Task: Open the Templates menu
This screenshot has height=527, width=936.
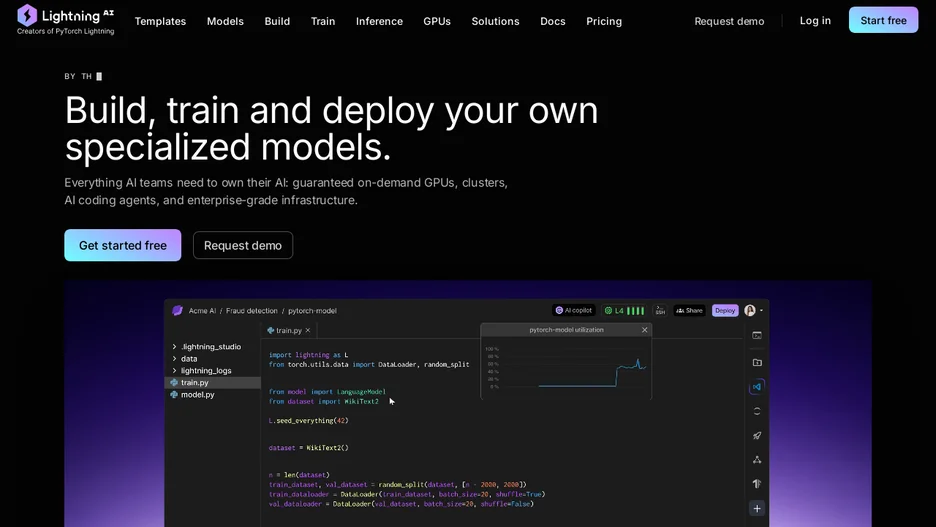Action: point(160,21)
